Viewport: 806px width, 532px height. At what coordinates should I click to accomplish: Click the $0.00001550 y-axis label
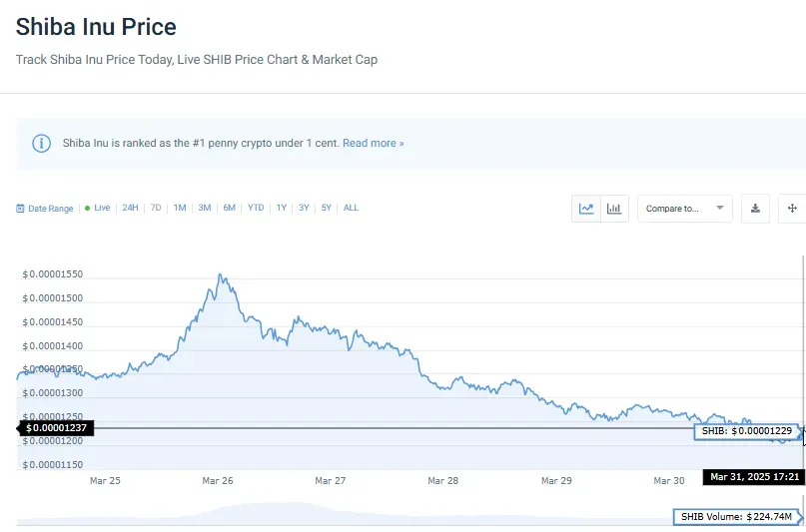click(x=52, y=274)
